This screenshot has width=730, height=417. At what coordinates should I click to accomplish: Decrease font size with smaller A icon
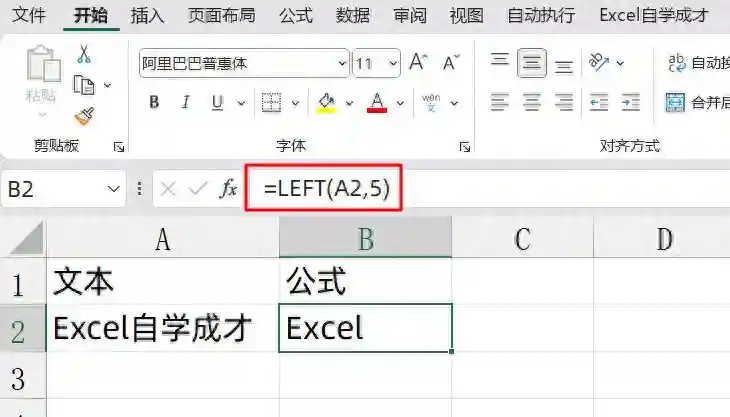tap(451, 62)
